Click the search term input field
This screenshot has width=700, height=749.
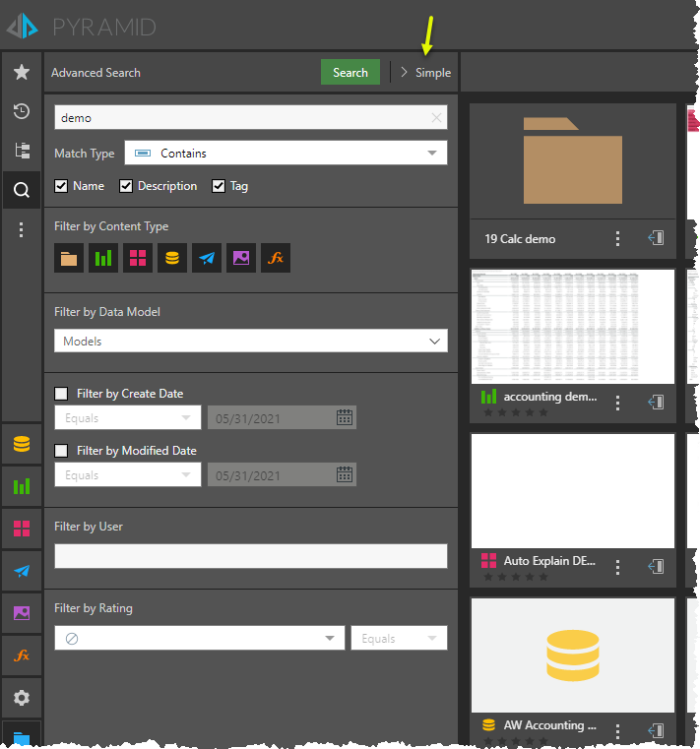tap(251, 117)
